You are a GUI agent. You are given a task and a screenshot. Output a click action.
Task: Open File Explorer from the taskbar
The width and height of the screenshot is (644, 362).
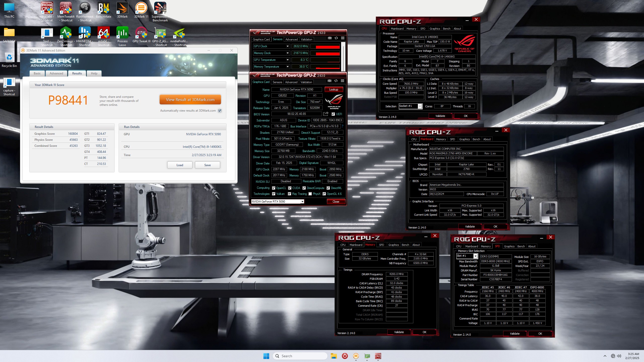334,356
